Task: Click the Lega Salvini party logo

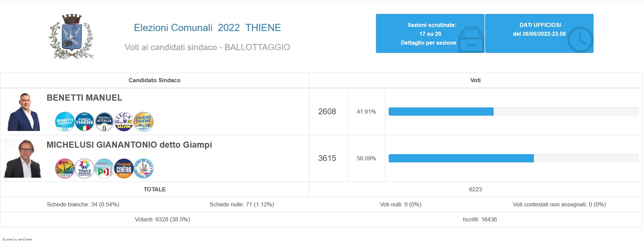Action: [124, 122]
